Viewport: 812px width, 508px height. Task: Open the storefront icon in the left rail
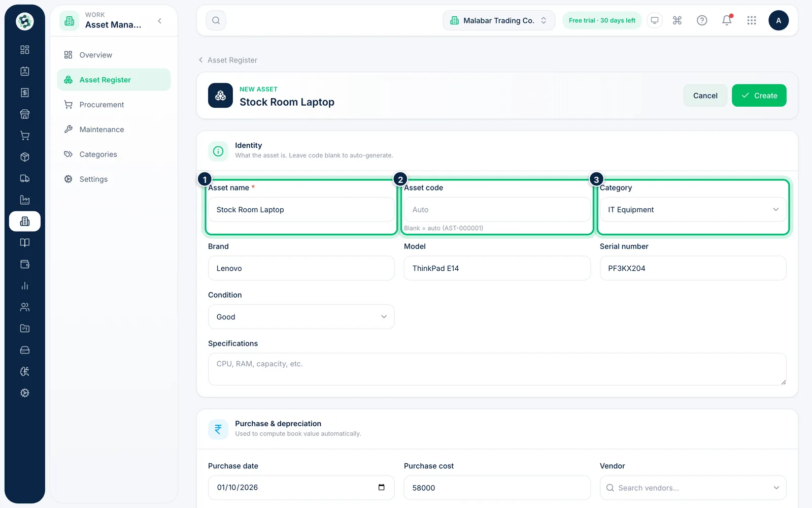coord(24,114)
